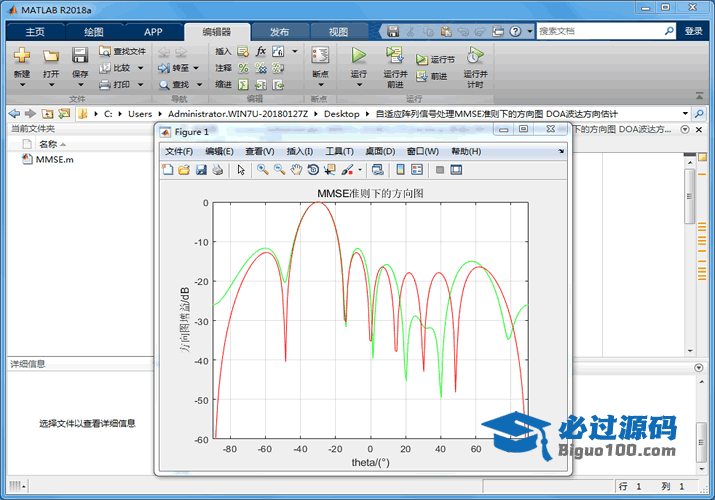
Task: Click the Find (查找) magnifier button
Action: click(x=174, y=85)
